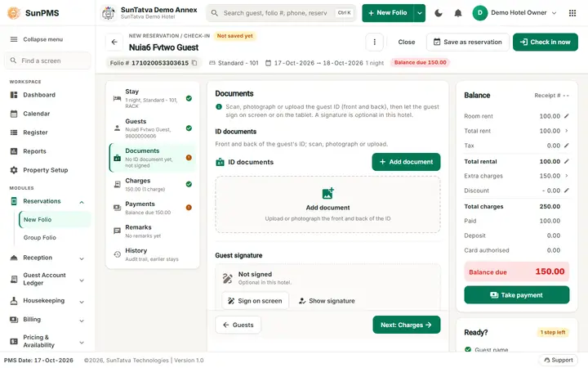The image size is (588, 368).
Task: Click Show signature
Action: click(x=327, y=301)
